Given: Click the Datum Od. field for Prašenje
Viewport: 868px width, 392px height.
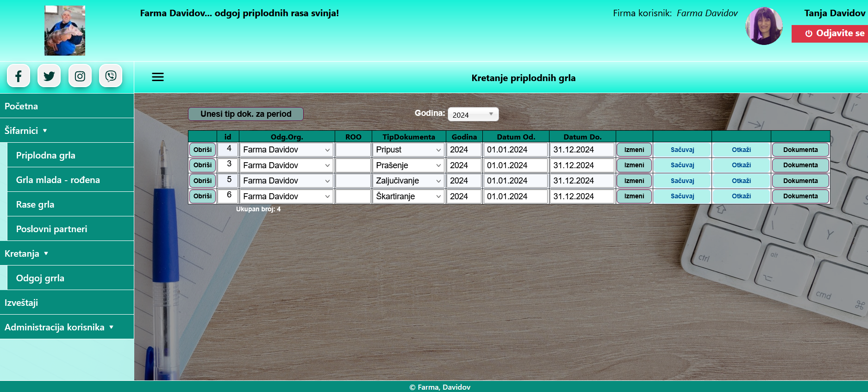Looking at the screenshot, I should (515, 165).
